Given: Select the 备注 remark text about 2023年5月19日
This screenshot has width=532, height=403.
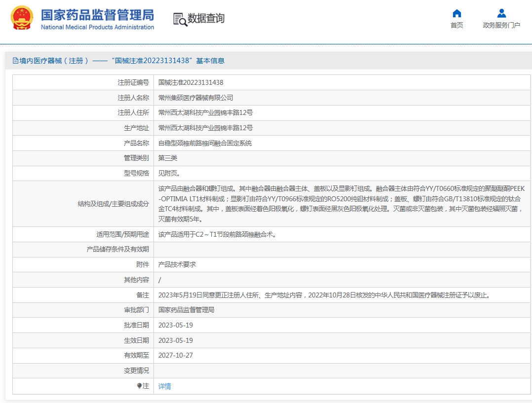Looking at the screenshot, I should pos(325,295).
